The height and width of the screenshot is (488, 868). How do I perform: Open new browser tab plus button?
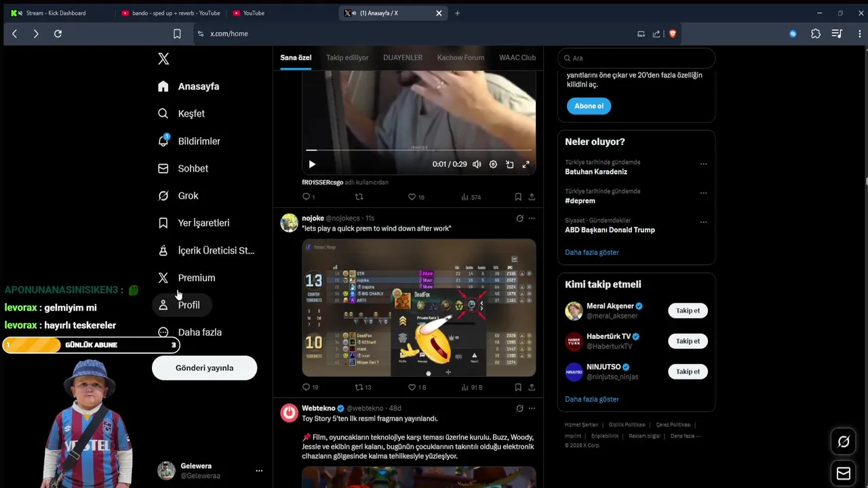click(x=457, y=13)
